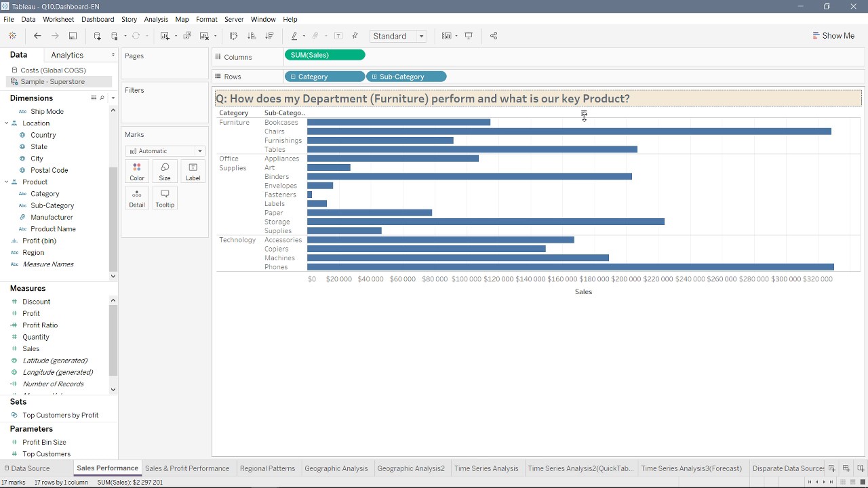Add a new dashboard tab with bottom icon
The height and width of the screenshot is (488, 868).
(846, 468)
